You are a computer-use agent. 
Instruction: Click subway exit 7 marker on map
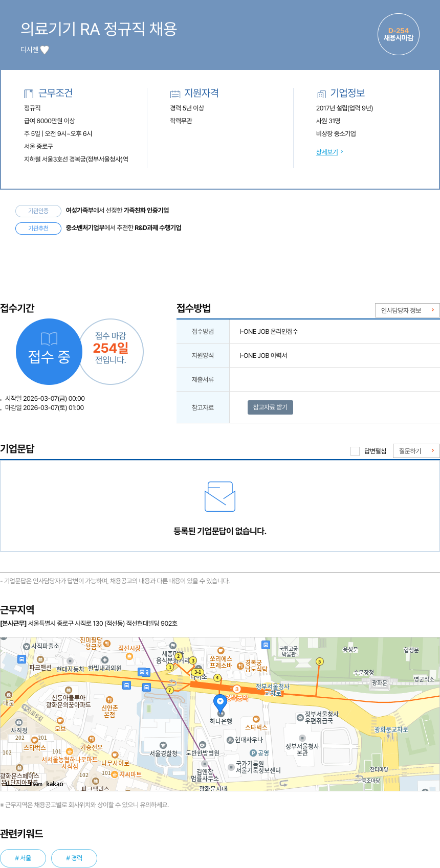coord(170,690)
